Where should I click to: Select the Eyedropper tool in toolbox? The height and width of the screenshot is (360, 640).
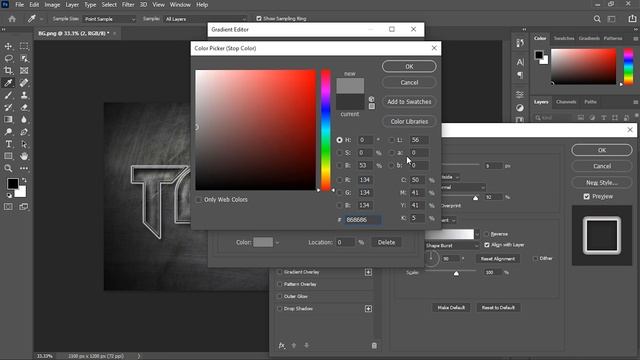tap(8, 83)
